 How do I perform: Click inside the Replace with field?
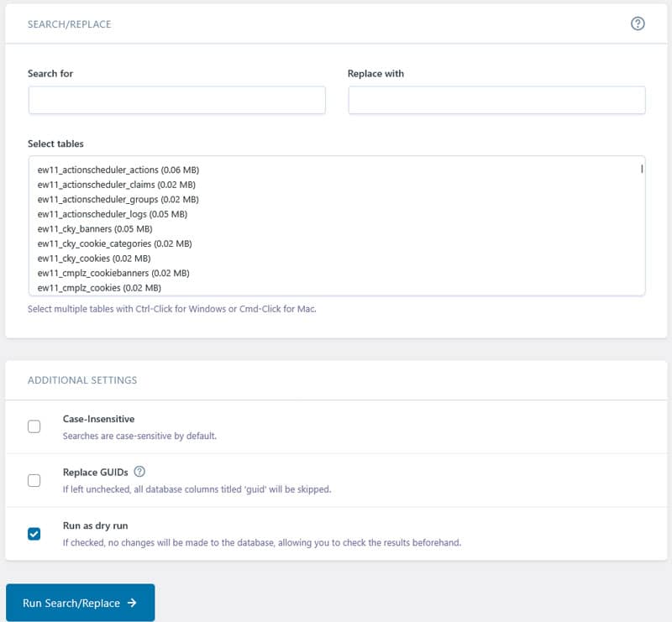(x=496, y=99)
